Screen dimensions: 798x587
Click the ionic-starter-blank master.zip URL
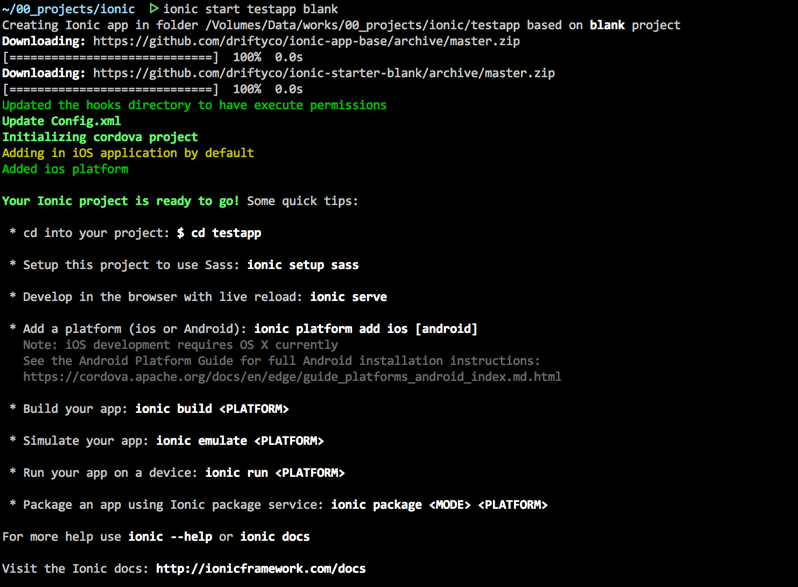coord(324,73)
